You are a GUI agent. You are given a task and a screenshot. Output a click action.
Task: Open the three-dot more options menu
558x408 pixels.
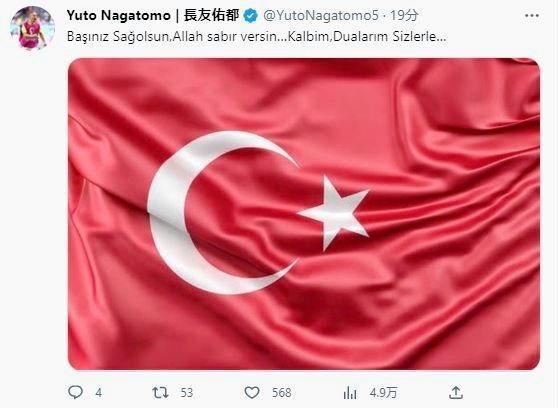click(x=532, y=16)
